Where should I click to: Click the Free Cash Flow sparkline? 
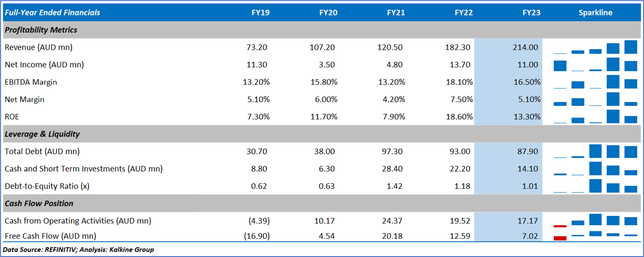click(595, 235)
